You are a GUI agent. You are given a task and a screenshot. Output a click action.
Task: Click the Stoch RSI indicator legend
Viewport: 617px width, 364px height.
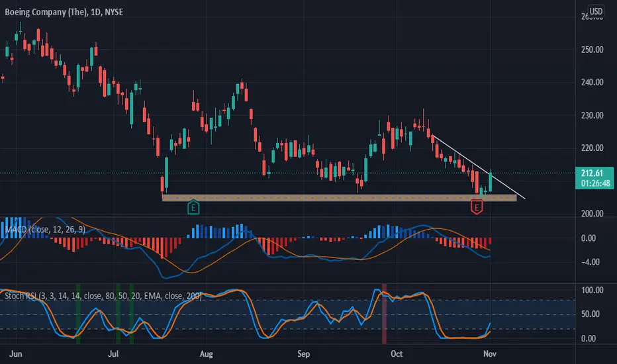point(103,296)
